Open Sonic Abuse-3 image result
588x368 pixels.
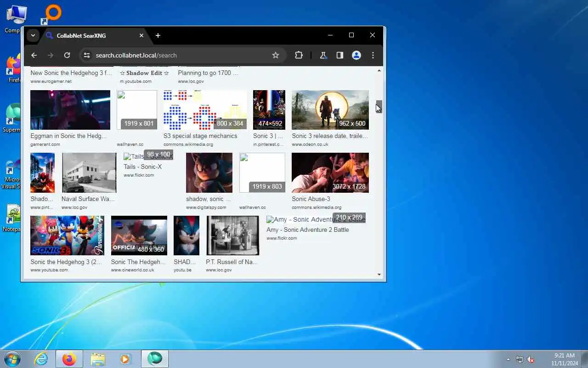coord(330,172)
